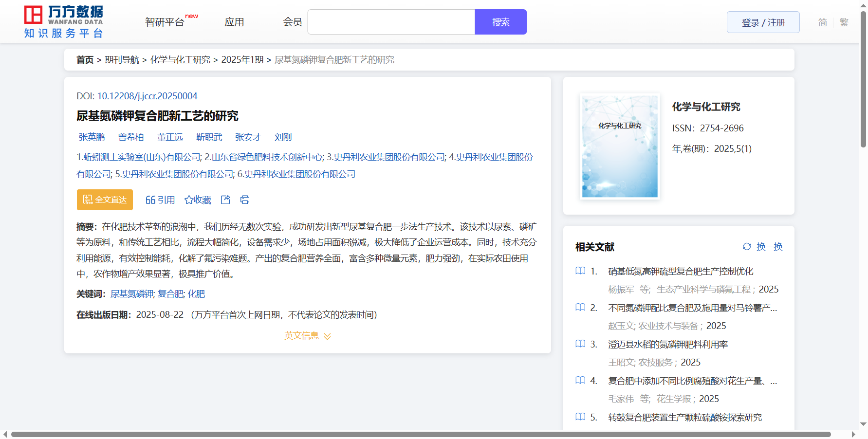Click the share icon below the affiliations

[225, 200]
